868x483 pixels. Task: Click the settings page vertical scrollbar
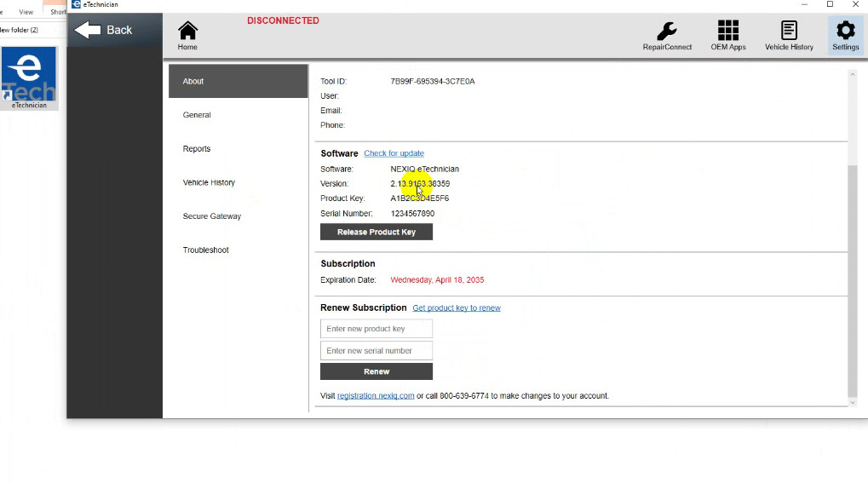[x=853, y=279]
